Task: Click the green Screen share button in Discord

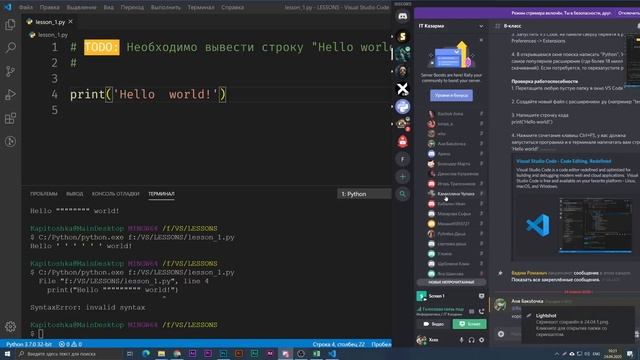Action: (469, 324)
